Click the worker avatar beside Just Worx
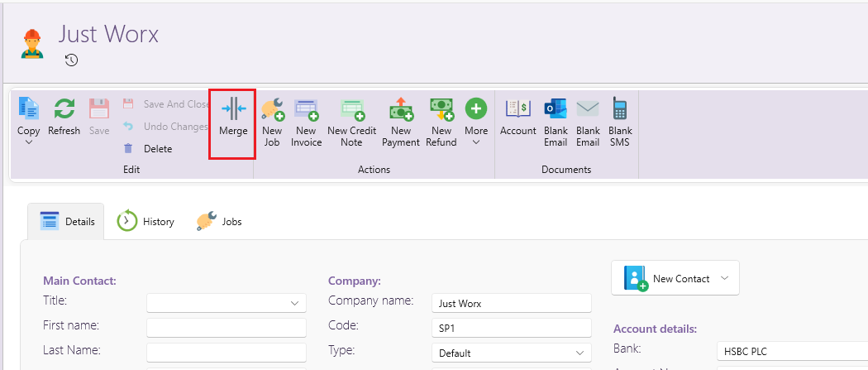Image resolution: width=868 pixels, height=370 pixels. (32, 44)
